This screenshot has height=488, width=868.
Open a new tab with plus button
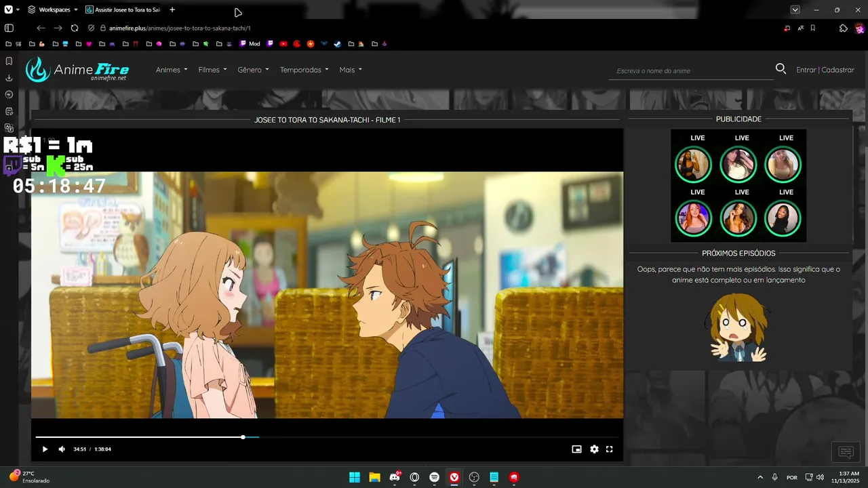[x=172, y=9]
